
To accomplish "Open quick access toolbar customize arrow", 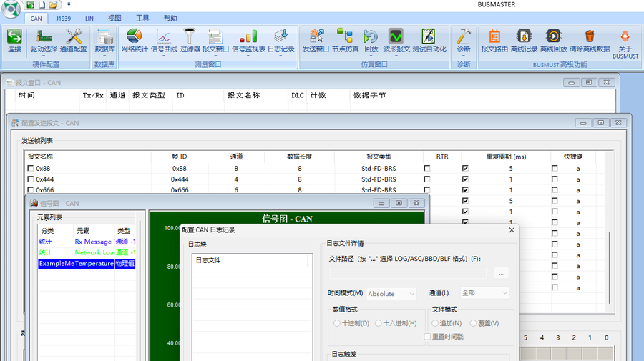I will point(69,4).
